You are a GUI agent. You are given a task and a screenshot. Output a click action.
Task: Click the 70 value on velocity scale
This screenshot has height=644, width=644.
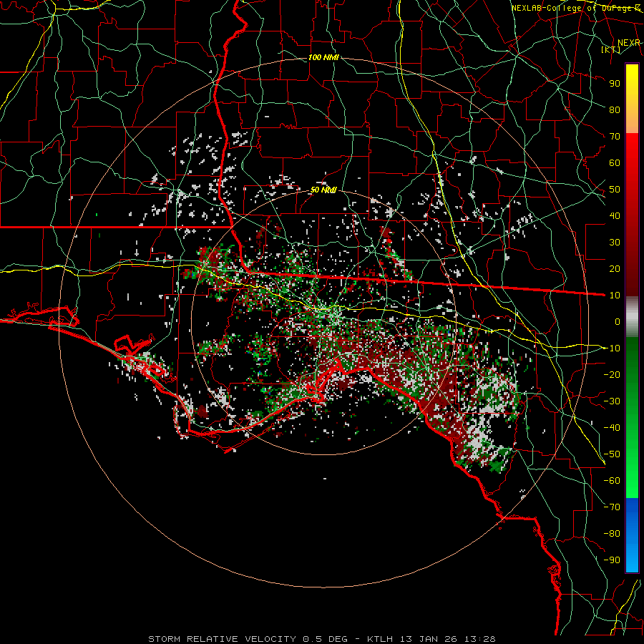(615, 137)
